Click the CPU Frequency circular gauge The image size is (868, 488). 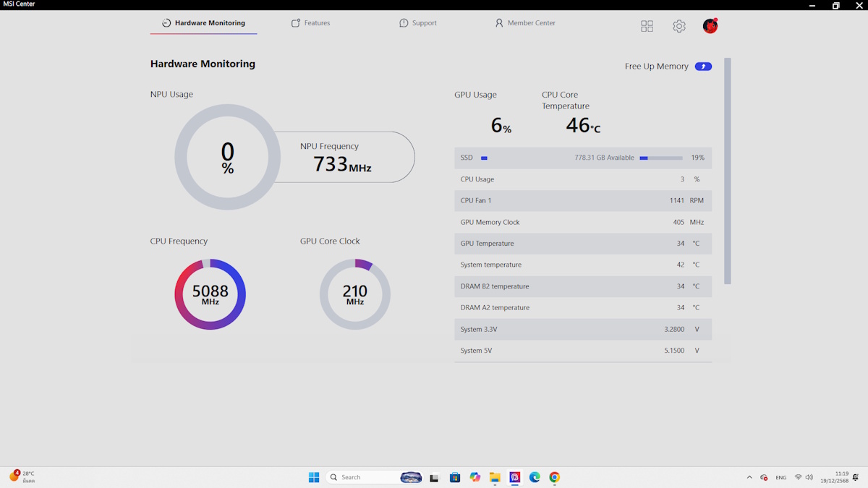[210, 294]
